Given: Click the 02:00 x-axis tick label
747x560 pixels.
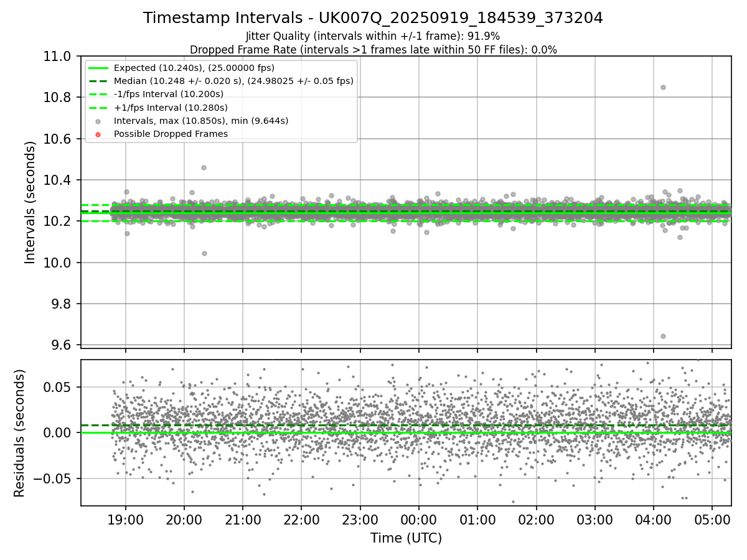Looking at the screenshot, I should coord(536,520).
